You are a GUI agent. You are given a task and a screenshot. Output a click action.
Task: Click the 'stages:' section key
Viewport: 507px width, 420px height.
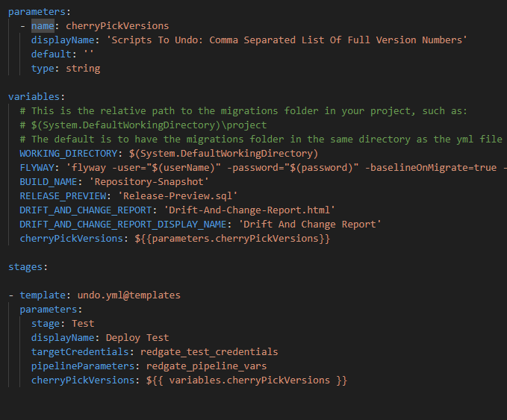coord(25,267)
